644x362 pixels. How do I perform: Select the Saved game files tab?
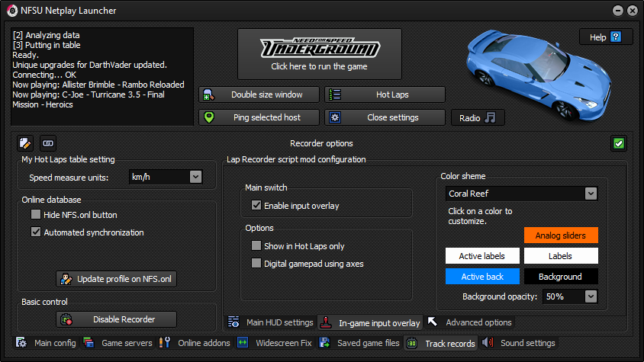point(359,343)
